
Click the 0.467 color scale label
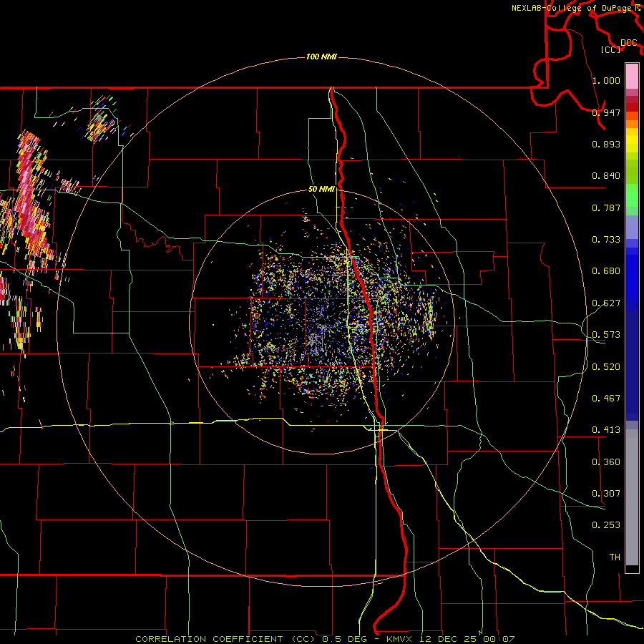click(606, 398)
